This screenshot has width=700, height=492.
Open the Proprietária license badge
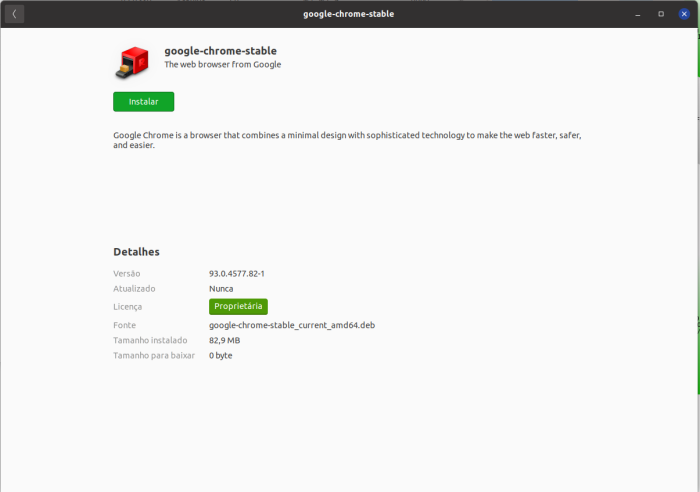point(238,306)
